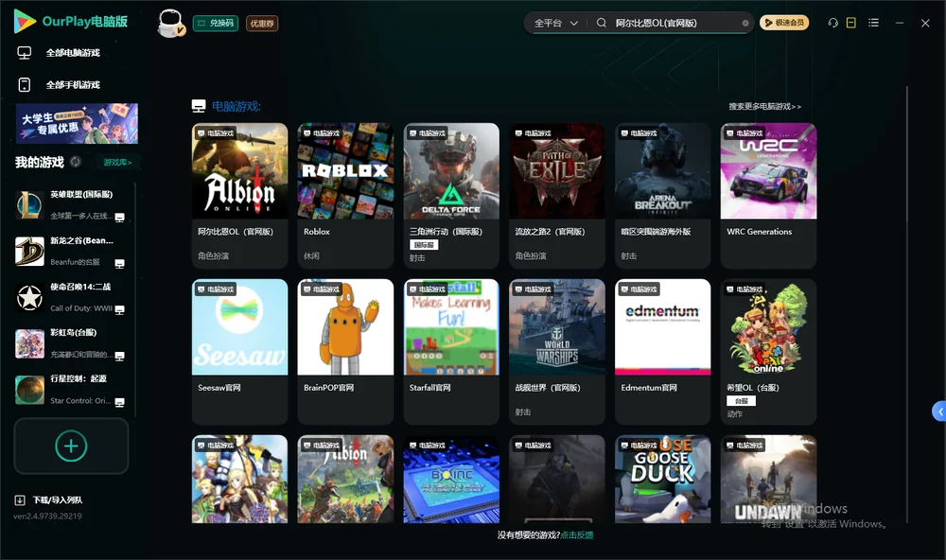Click the download queue arrow icon
The image size is (946, 560).
click(x=20, y=499)
